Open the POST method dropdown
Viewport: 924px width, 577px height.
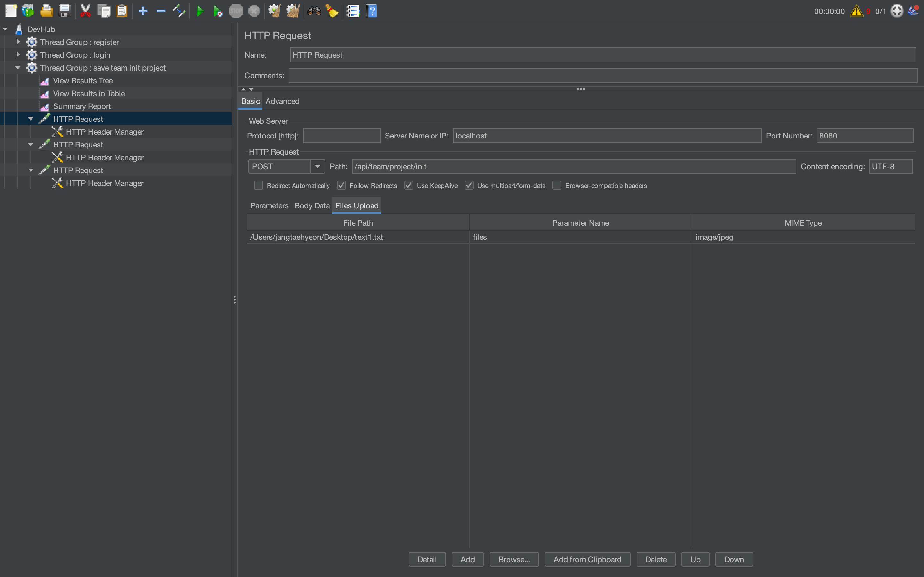point(317,166)
